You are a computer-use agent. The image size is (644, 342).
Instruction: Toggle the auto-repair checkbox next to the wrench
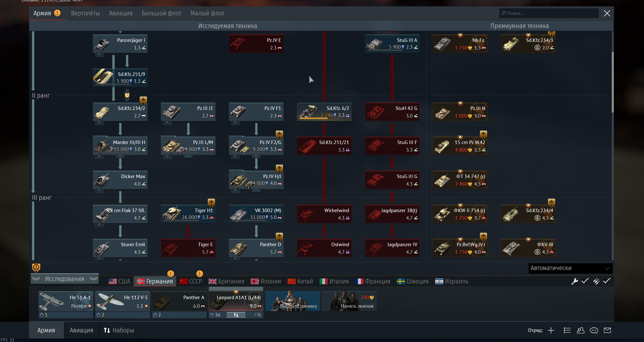[x=585, y=281]
